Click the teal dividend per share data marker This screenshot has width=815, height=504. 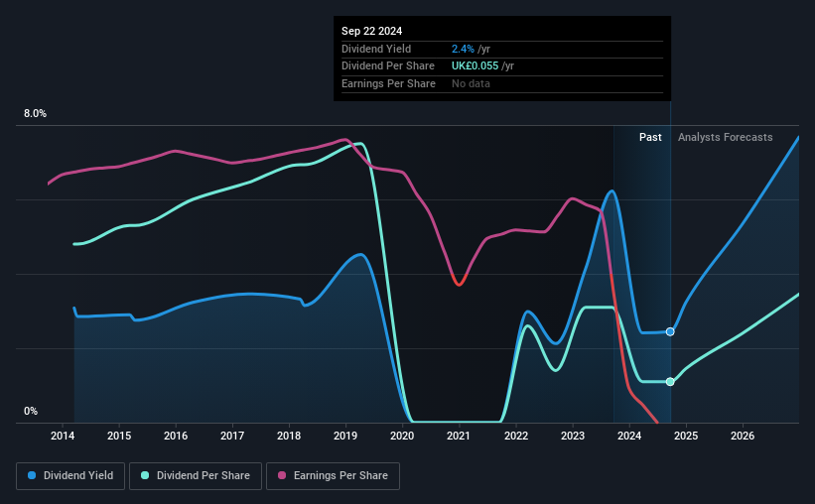[x=670, y=381]
